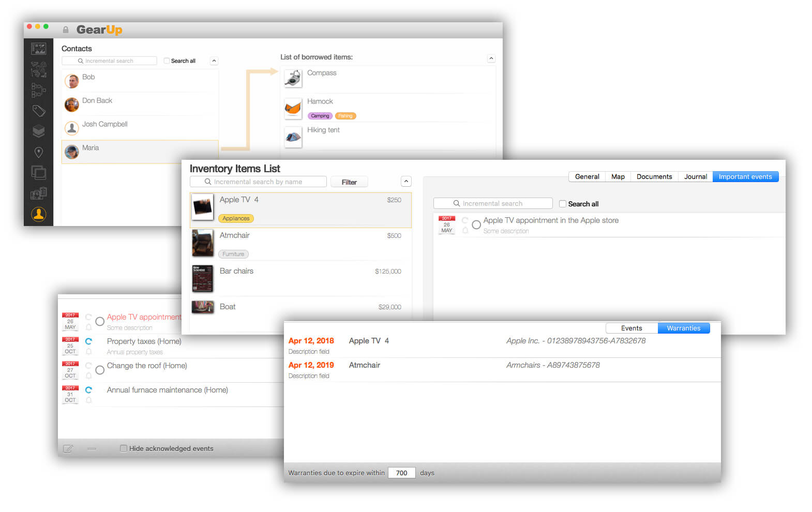Open the Contacts person icon in sidebar
The width and height of the screenshot is (812, 512).
pyautogui.click(x=38, y=214)
